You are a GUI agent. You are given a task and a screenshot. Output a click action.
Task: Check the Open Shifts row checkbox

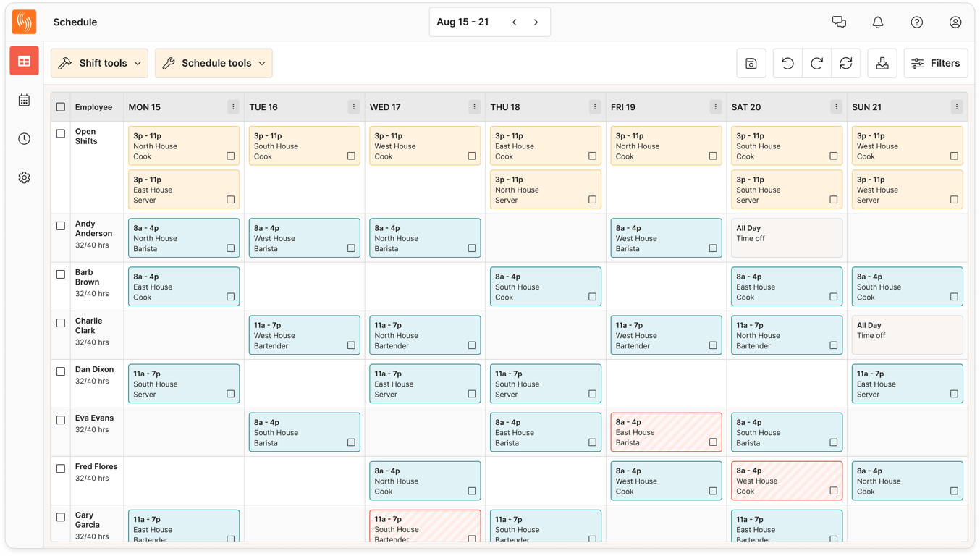[x=61, y=133]
